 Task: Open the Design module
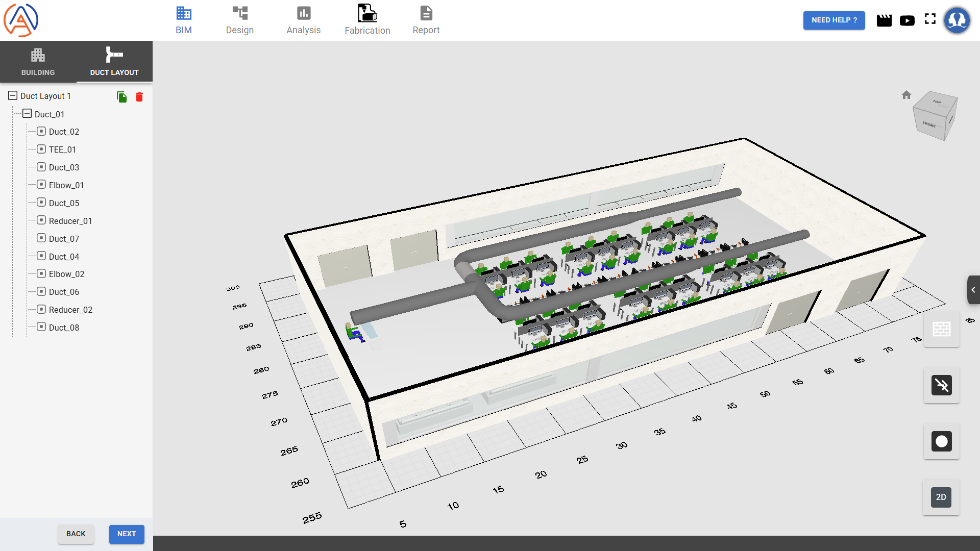pyautogui.click(x=239, y=19)
